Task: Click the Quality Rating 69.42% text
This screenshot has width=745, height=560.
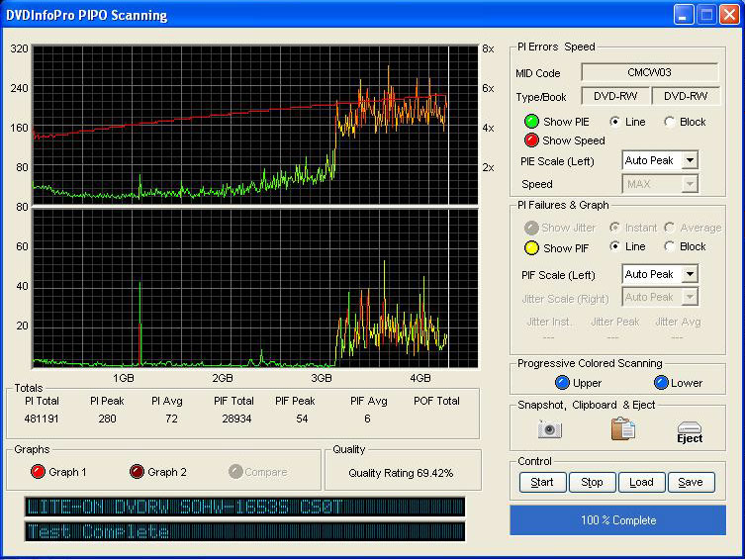Action: pyautogui.click(x=401, y=473)
